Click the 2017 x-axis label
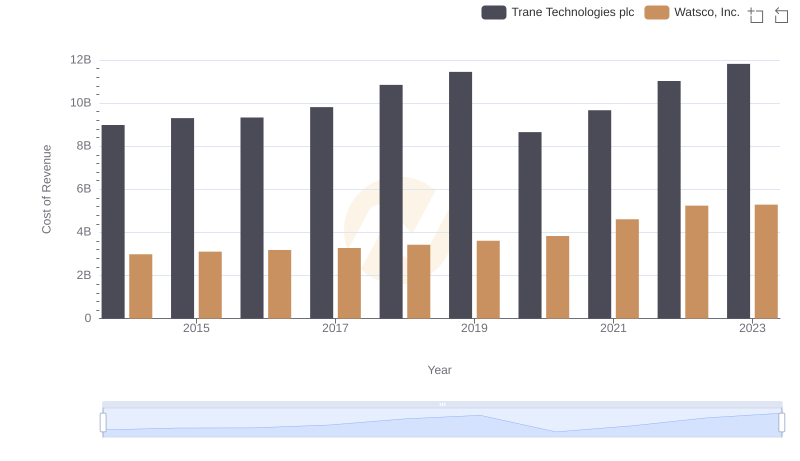 [x=335, y=328]
